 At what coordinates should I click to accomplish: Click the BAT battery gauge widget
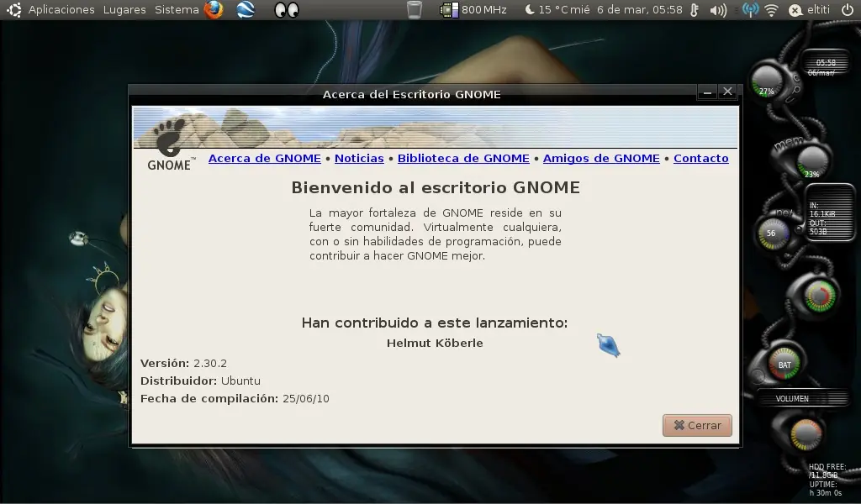(784, 363)
